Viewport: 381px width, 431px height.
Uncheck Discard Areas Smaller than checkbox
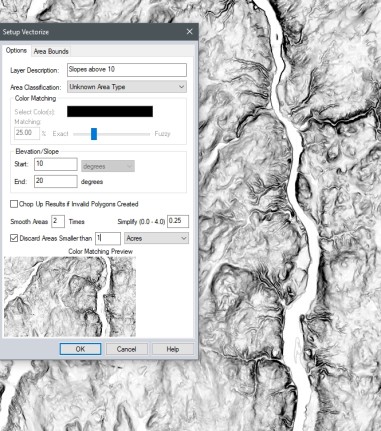pyautogui.click(x=14, y=238)
